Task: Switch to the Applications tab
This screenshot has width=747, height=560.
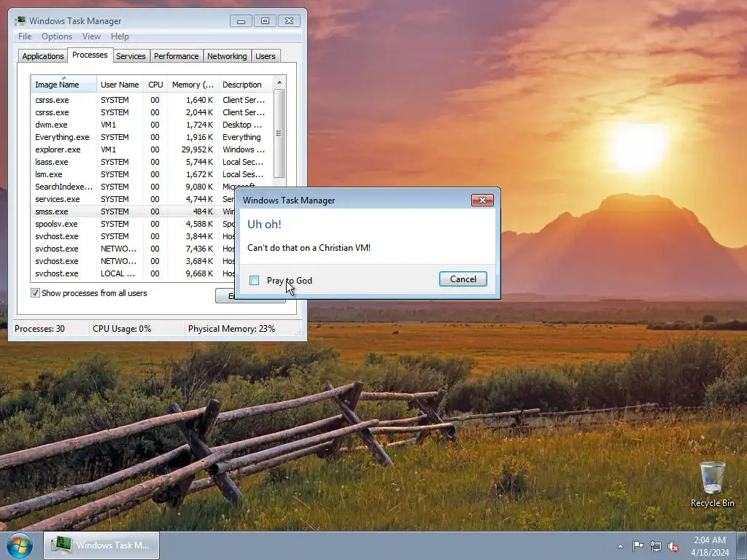Action: click(x=43, y=56)
